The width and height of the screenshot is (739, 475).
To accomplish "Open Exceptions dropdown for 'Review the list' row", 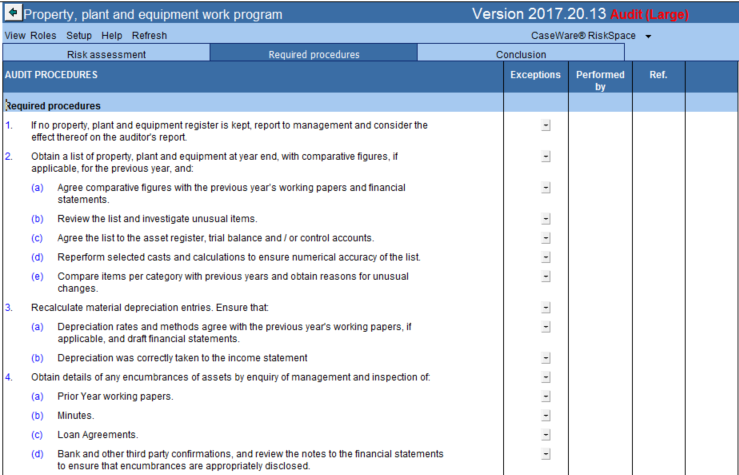I will coord(546,218).
